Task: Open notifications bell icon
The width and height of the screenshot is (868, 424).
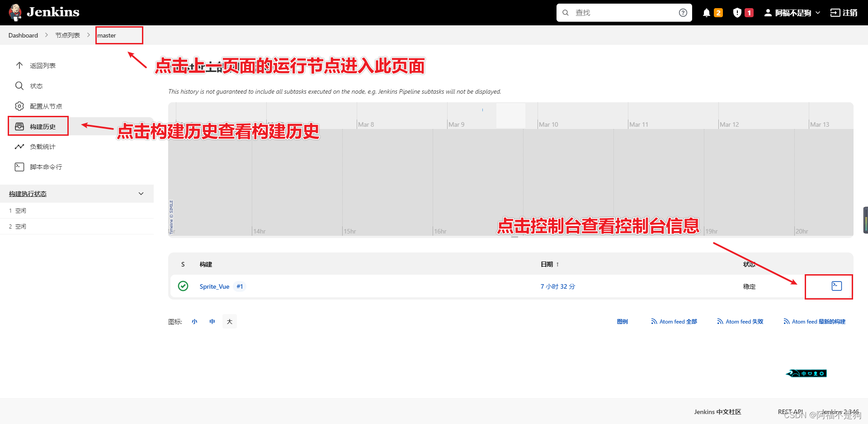Action: point(706,13)
